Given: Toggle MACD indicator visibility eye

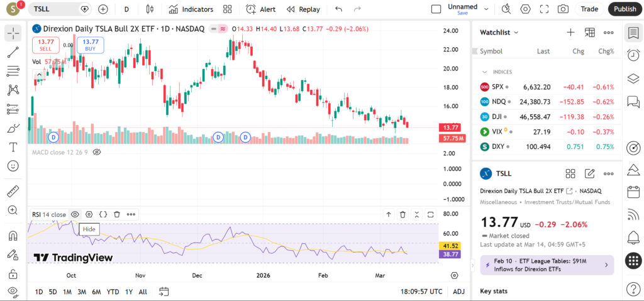Looking at the screenshot, I should coord(97,152).
